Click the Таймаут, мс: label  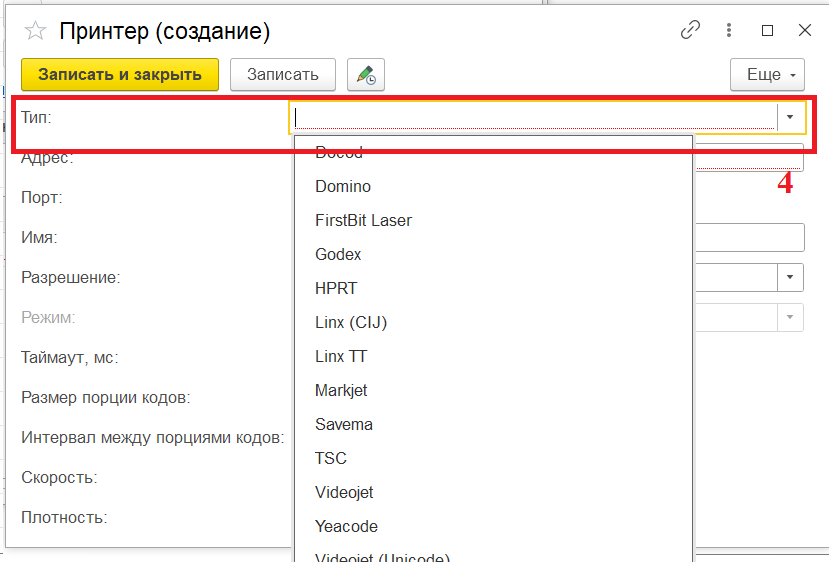tap(70, 357)
